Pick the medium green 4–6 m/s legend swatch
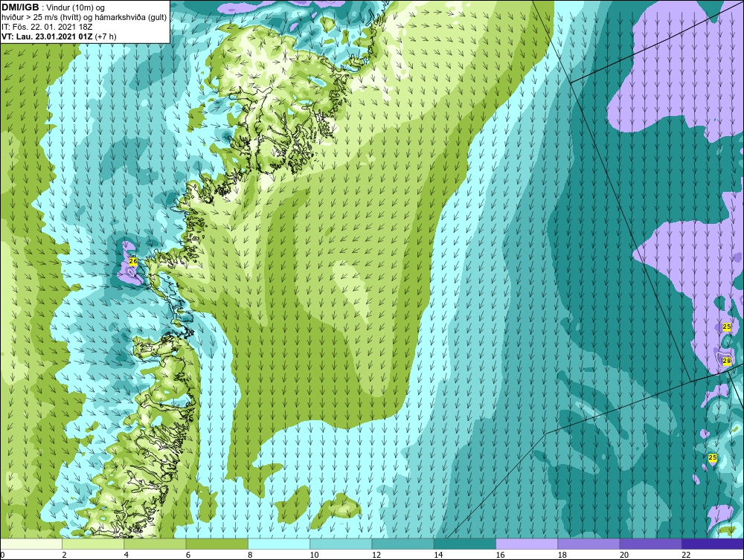The image size is (744, 560). point(155,544)
